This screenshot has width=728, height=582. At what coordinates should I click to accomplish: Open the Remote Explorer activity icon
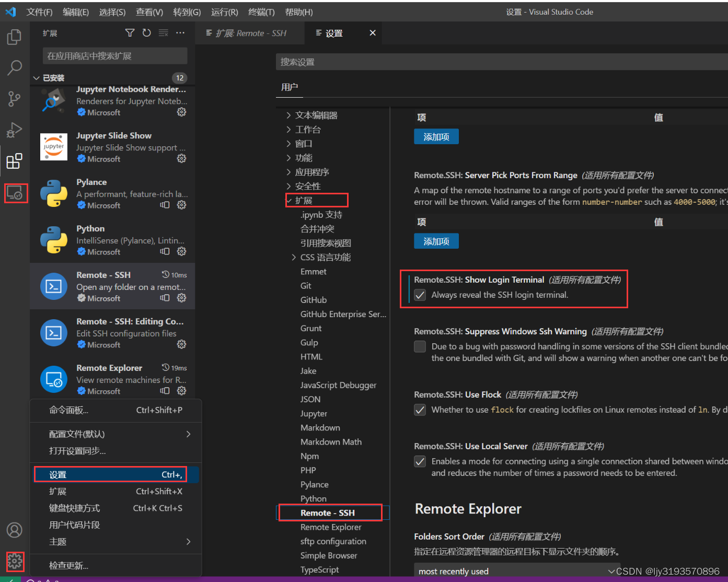point(15,193)
